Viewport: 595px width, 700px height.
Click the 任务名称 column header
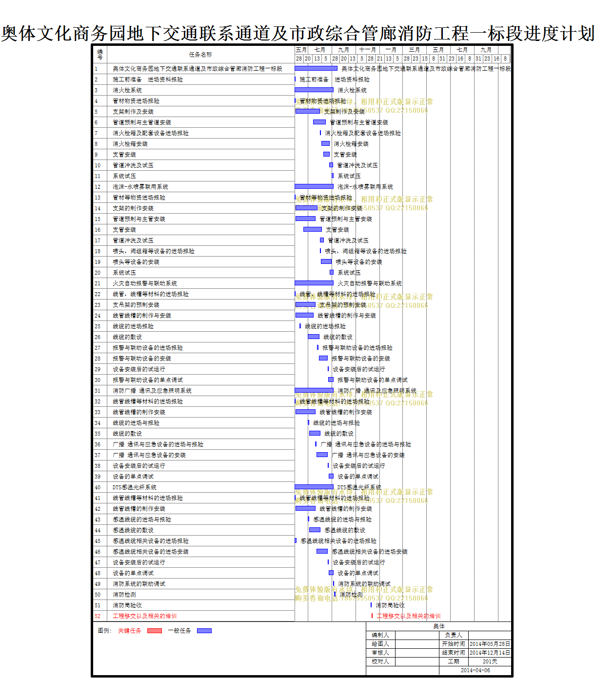(x=200, y=55)
